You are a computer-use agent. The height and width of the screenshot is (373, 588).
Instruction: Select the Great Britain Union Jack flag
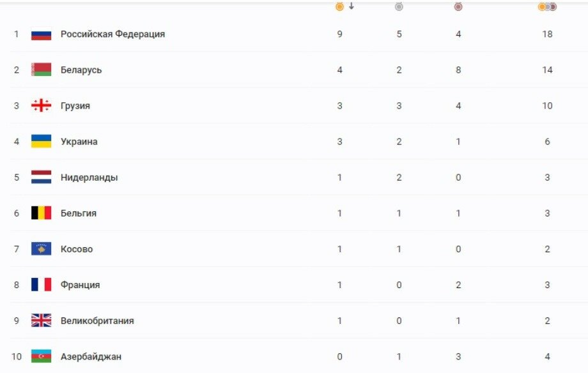41,321
